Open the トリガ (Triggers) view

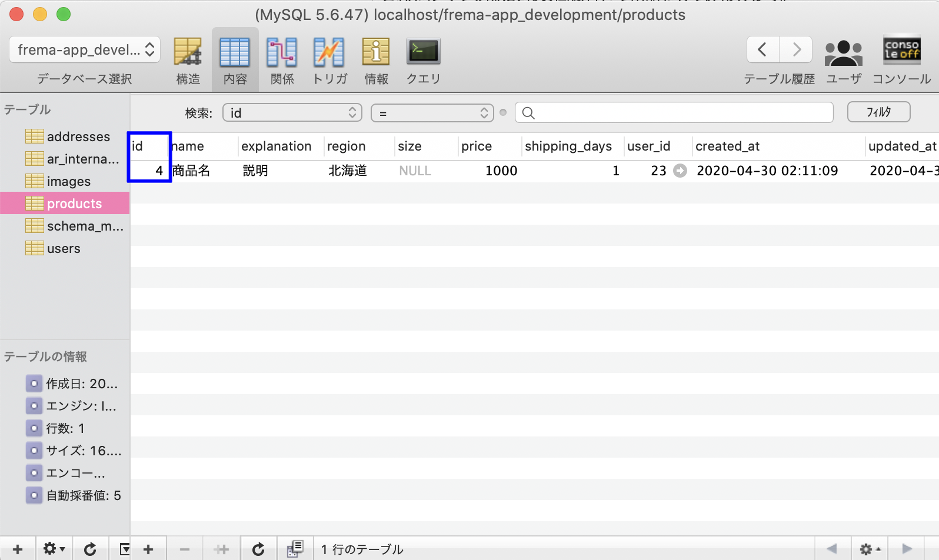pos(329,60)
